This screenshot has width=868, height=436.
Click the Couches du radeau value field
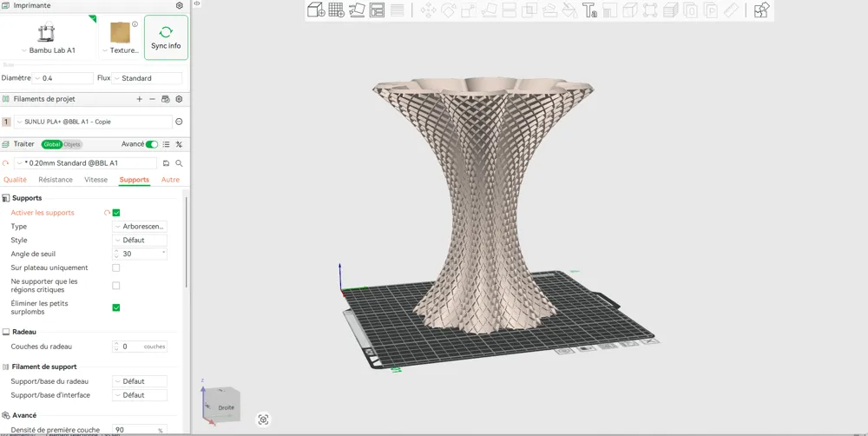140,347
